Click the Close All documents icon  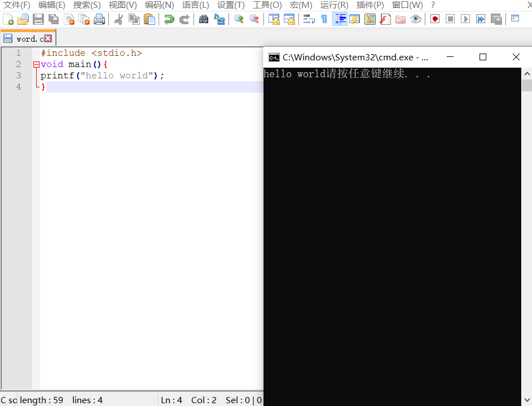point(84,19)
